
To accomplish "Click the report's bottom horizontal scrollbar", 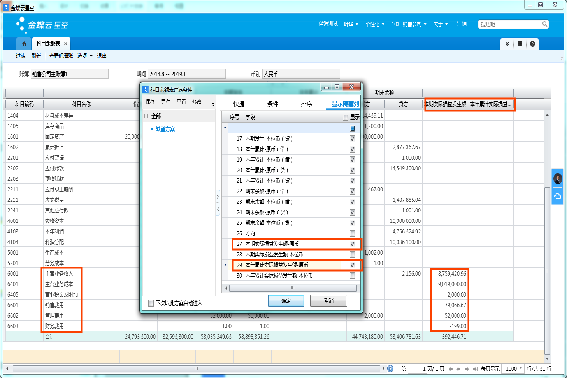I will point(197,369).
